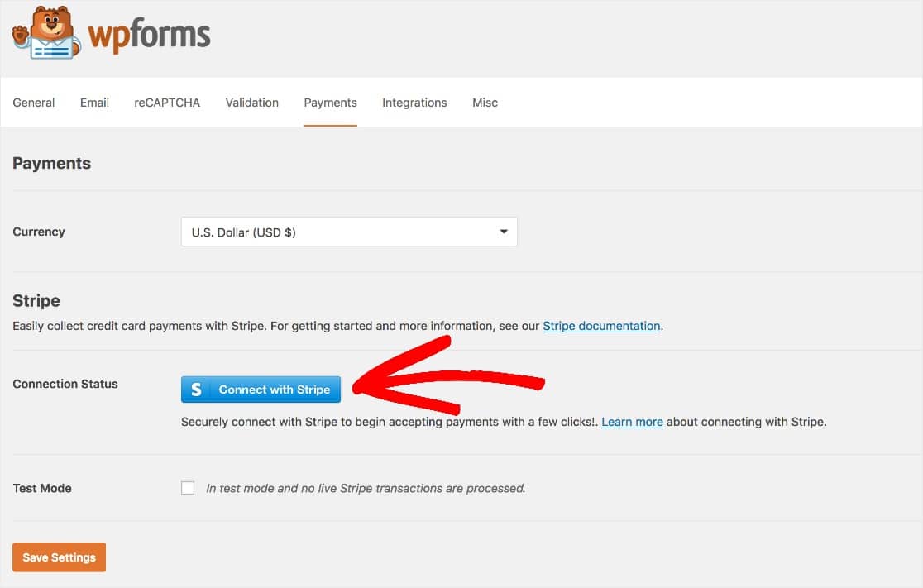Click the Stripe section heading

pos(36,301)
